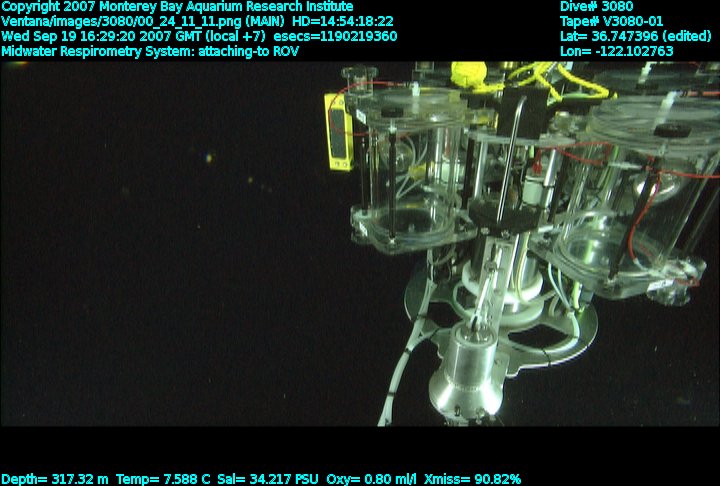Click the small glowing particle in dark water
Screen dimensions: 720x486
208,157
